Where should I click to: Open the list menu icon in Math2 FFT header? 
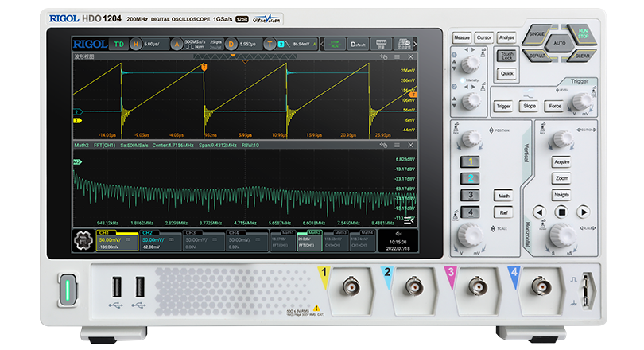click(397, 145)
